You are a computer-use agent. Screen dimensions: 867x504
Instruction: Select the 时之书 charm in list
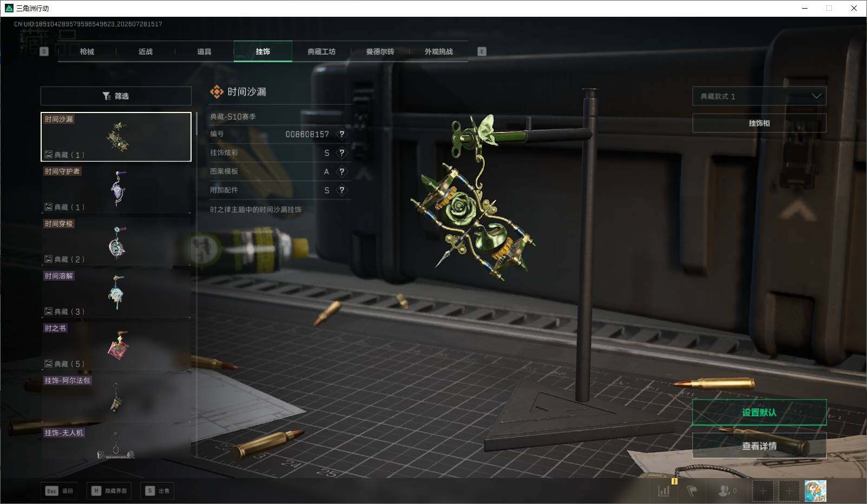tap(116, 346)
